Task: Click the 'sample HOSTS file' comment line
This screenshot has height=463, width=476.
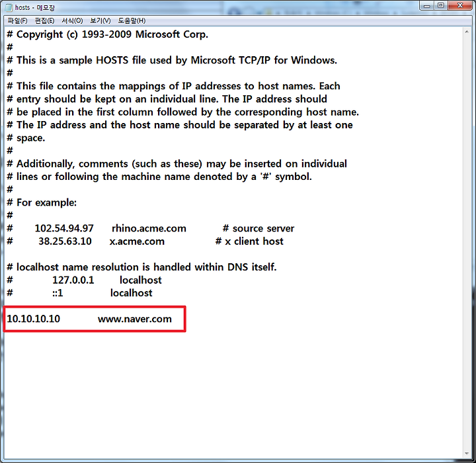Action: point(172,60)
